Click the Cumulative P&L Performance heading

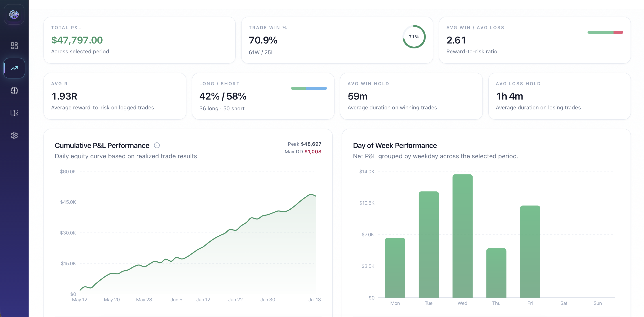coord(102,145)
